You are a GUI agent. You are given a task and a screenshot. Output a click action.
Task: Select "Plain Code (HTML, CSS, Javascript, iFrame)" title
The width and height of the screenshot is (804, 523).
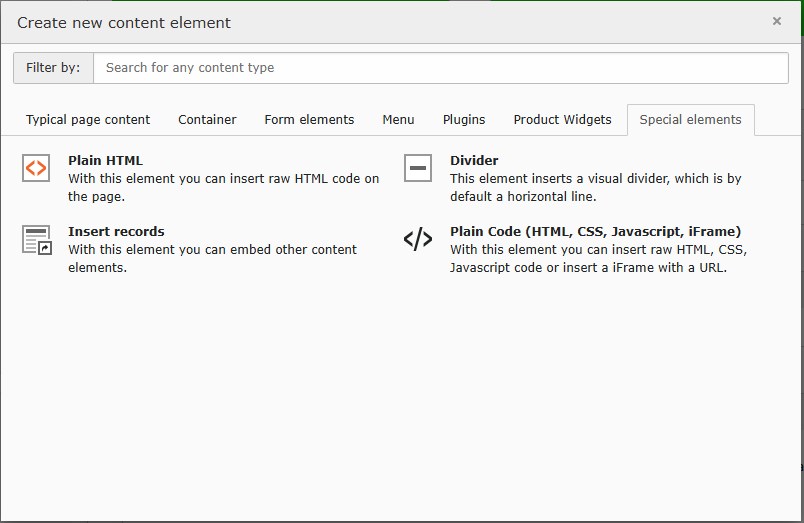[x=595, y=231]
